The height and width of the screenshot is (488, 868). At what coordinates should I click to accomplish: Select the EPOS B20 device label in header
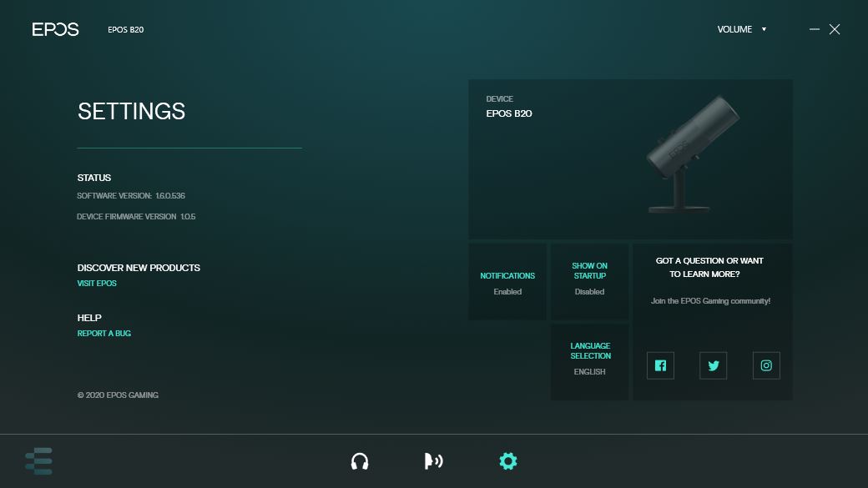(x=126, y=30)
